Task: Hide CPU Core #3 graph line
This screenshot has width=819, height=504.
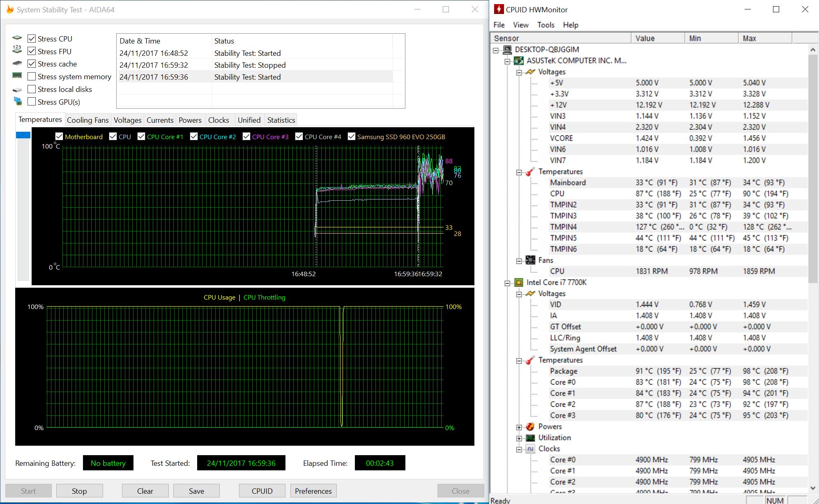Action: tap(246, 137)
